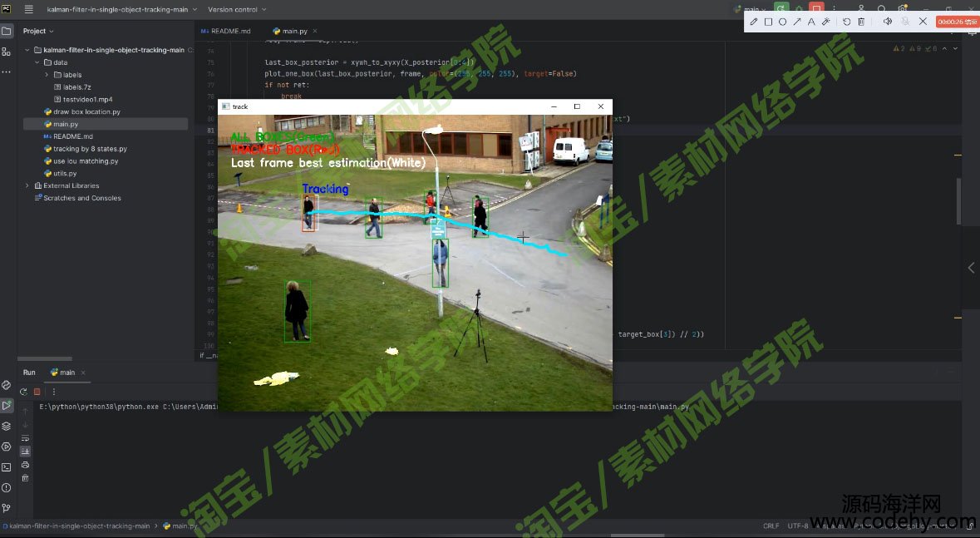The image size is (980, 538).
Task: Open the Python Console sidebar icon
Action: [7, 385]
